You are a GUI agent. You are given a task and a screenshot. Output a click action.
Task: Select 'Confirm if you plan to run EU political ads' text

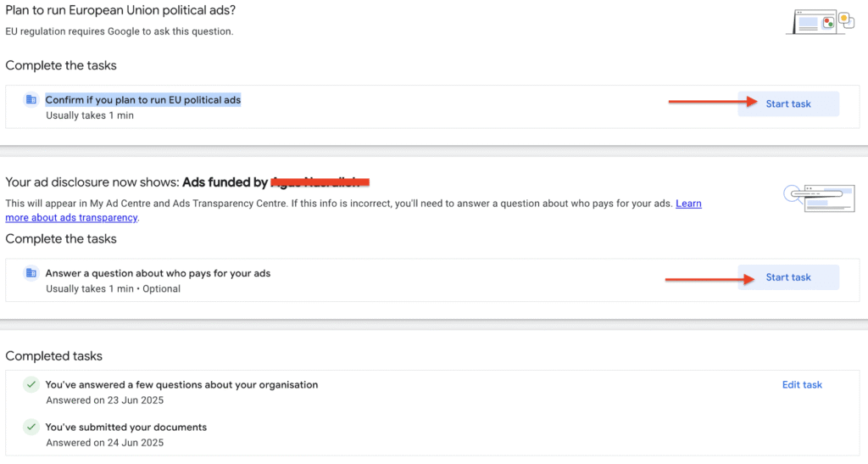pyautogui.click(x=143, y=100)
